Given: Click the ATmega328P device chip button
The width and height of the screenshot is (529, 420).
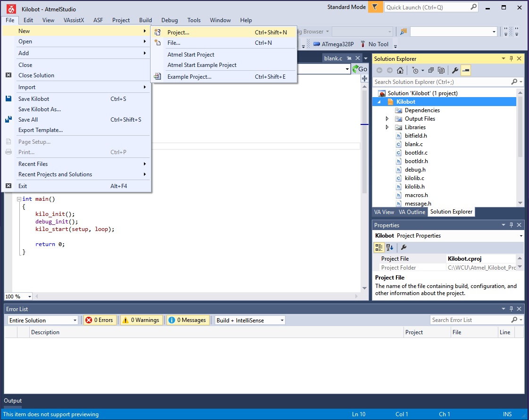Looking at the screenshot, I should [333, 44].
